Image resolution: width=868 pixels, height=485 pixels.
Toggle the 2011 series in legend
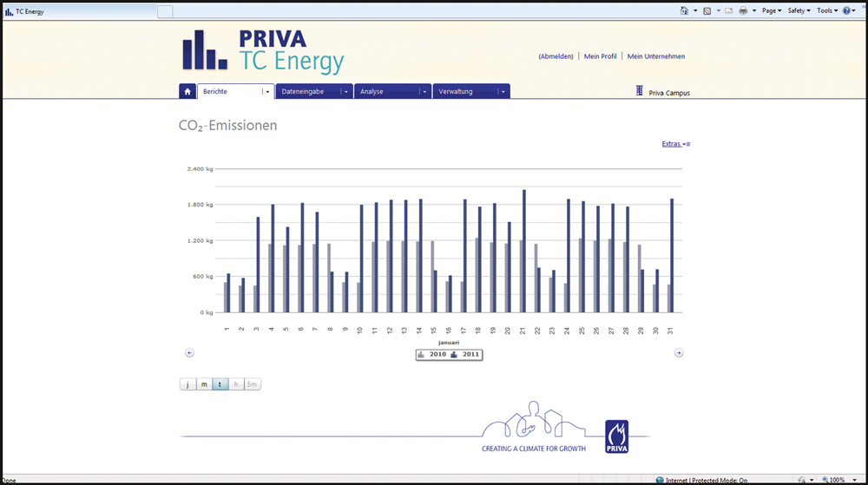[465, 355]
